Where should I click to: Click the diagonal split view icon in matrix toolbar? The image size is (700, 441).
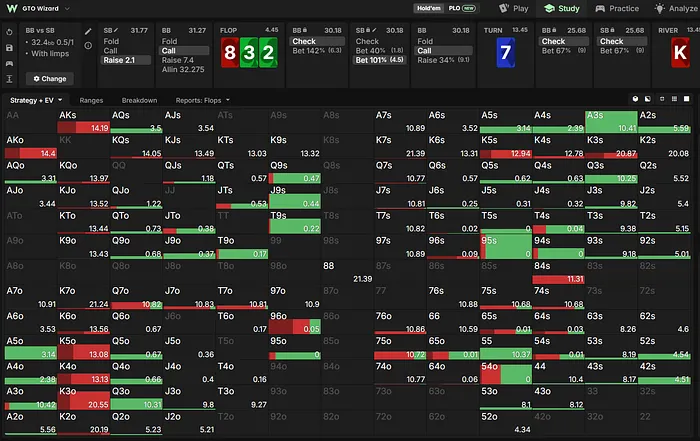pos(648,99)
